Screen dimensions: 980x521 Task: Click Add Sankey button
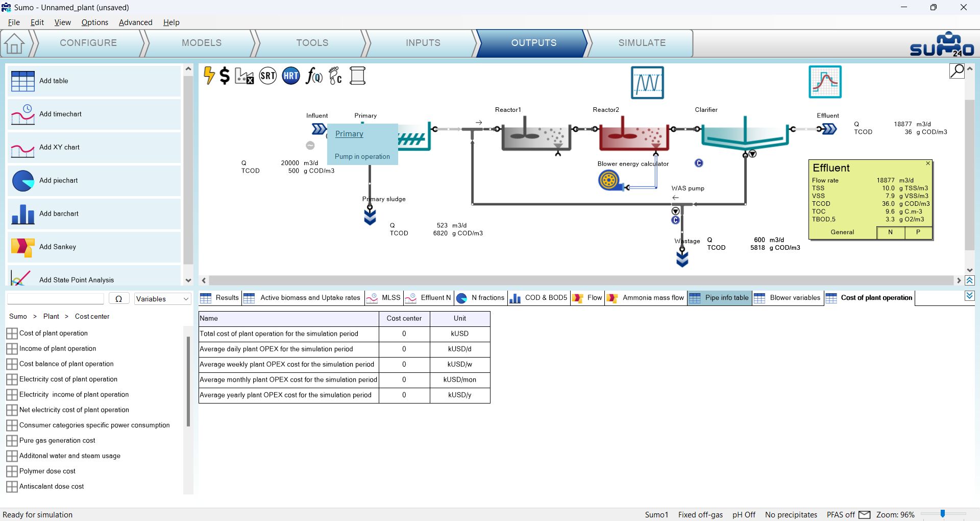coord(94,247)
